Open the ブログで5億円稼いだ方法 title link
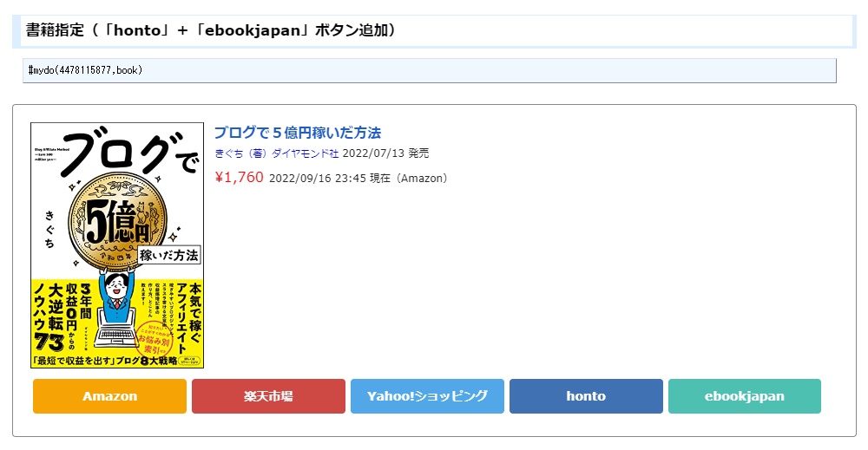 coord(298,133)
